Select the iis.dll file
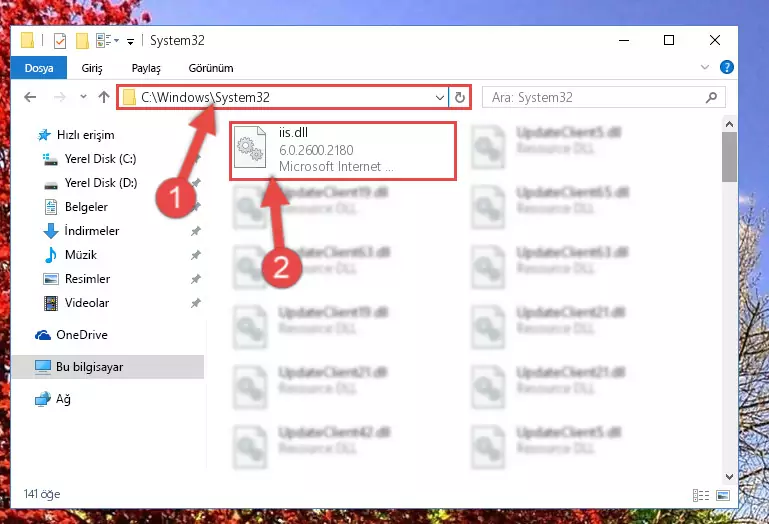769x524 pixels. tap(342, 150)
